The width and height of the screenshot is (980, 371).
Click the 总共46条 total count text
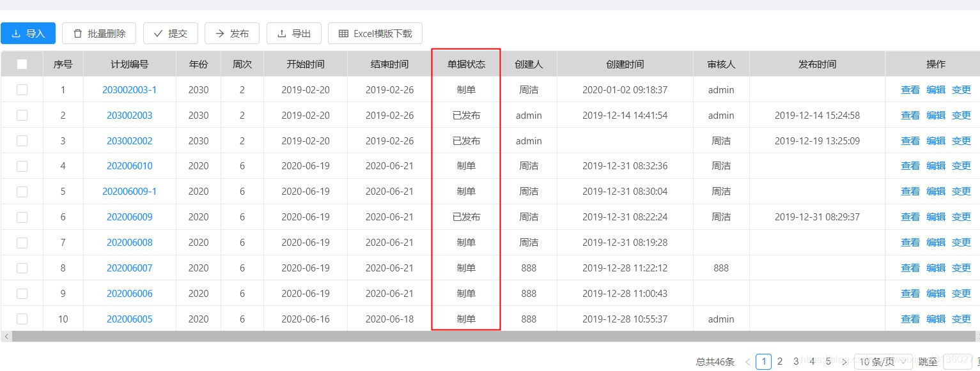[x=715, y=362]
